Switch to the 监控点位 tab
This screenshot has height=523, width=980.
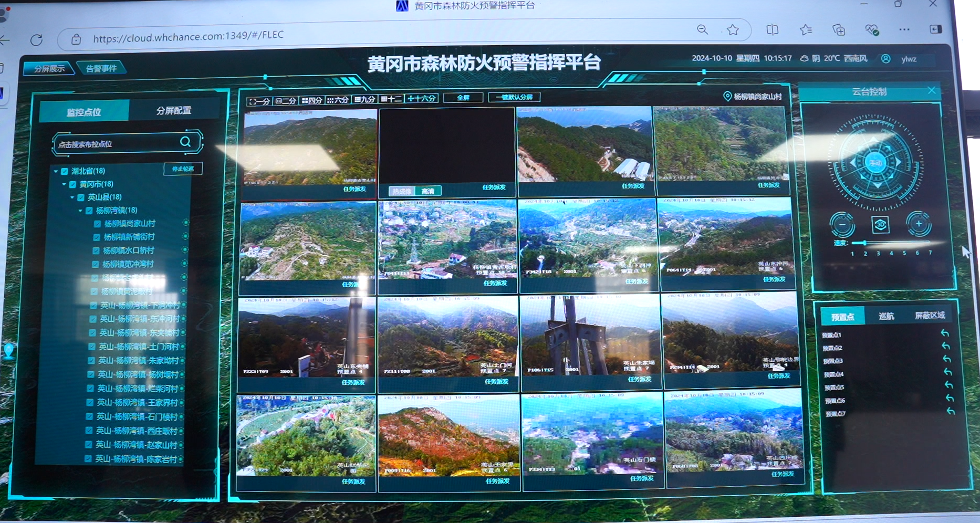coord(84,112)
